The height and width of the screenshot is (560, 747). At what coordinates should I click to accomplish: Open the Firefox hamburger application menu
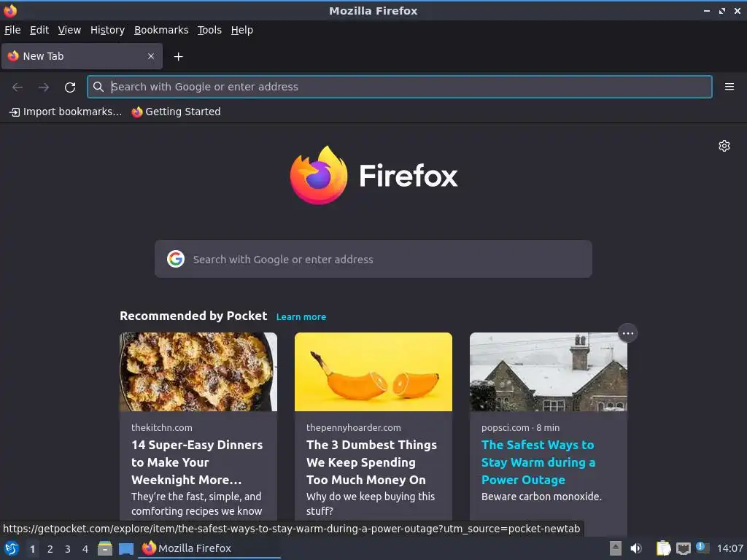729,87
